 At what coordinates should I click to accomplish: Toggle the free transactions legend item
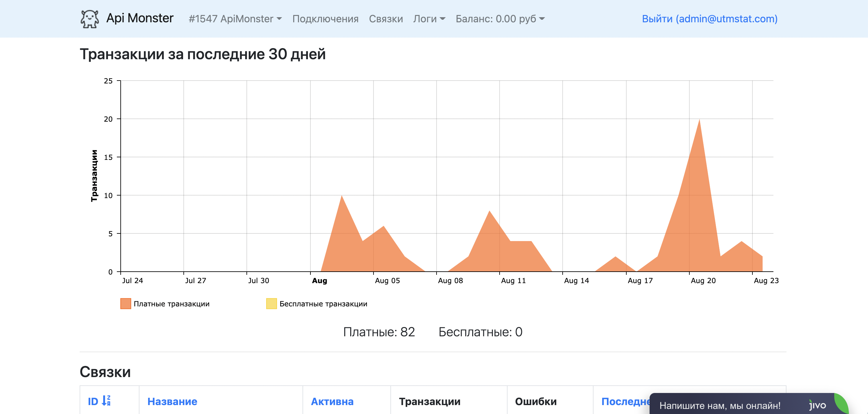pos(323,304)
